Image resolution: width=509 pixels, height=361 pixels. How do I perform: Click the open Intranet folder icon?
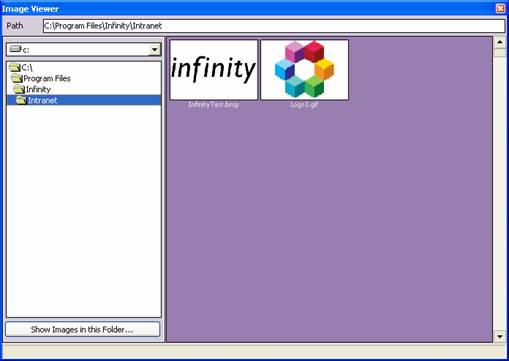pos(21,100)
